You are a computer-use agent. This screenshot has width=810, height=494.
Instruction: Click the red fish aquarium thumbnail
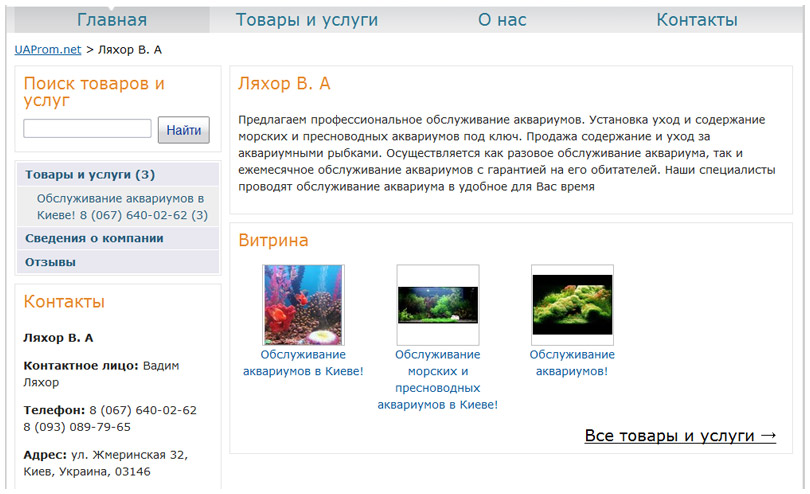tap(303, 305)
